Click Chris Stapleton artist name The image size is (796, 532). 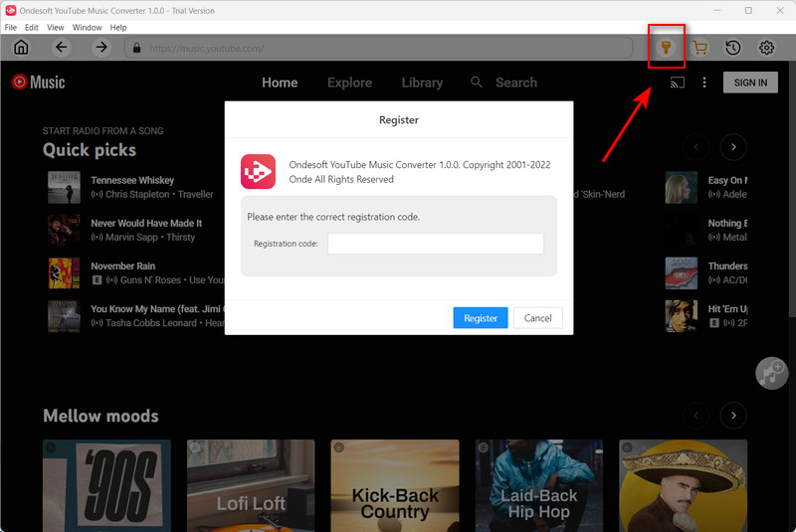coord(137,194)
